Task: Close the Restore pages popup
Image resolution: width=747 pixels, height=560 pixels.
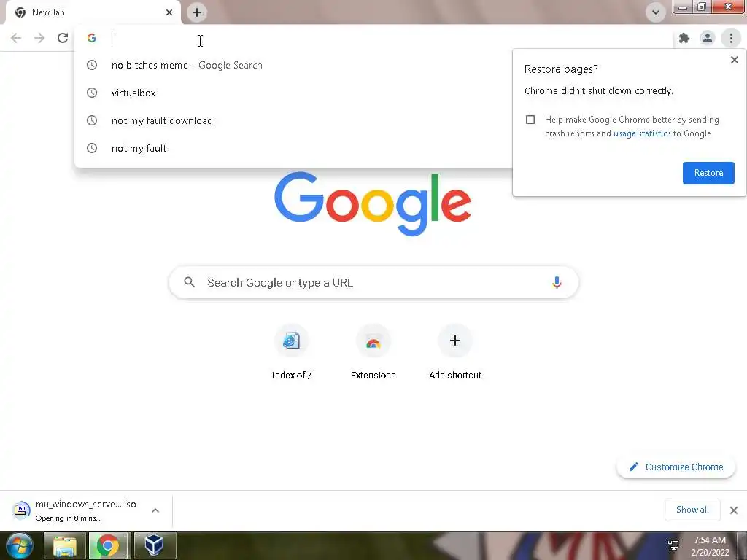Action: point(734,60)
